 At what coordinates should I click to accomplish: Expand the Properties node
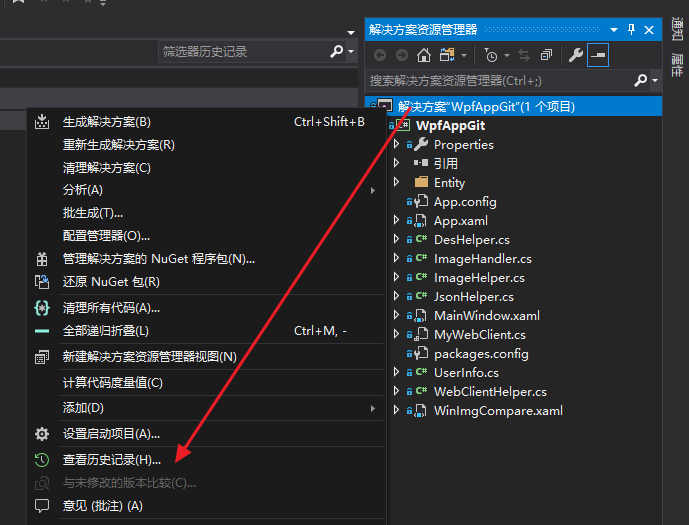point(396,144)
